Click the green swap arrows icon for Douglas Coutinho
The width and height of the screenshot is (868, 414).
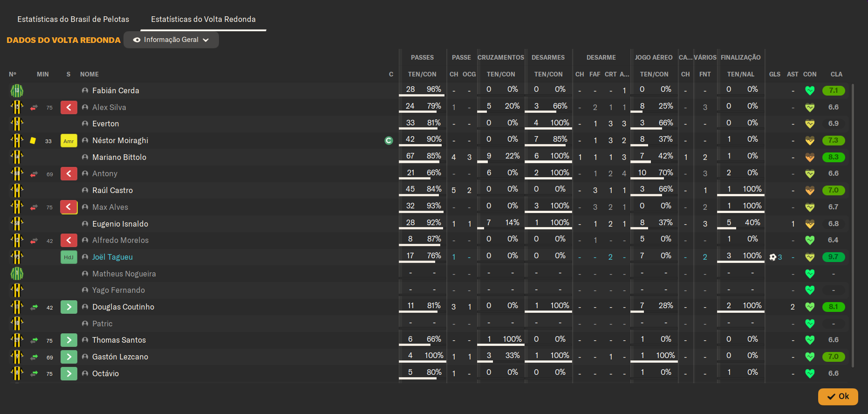[34, 307]
